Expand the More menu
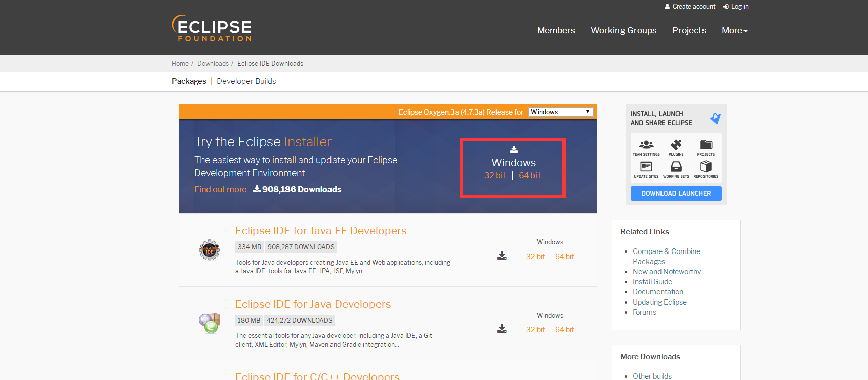868x380 pixels. coord(734,30)
